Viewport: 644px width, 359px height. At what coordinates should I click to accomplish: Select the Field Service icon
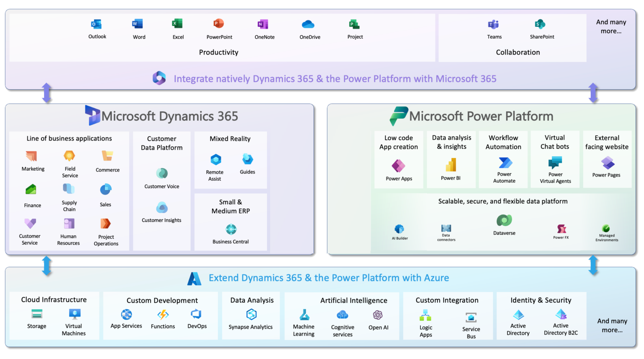pos(69,156)
